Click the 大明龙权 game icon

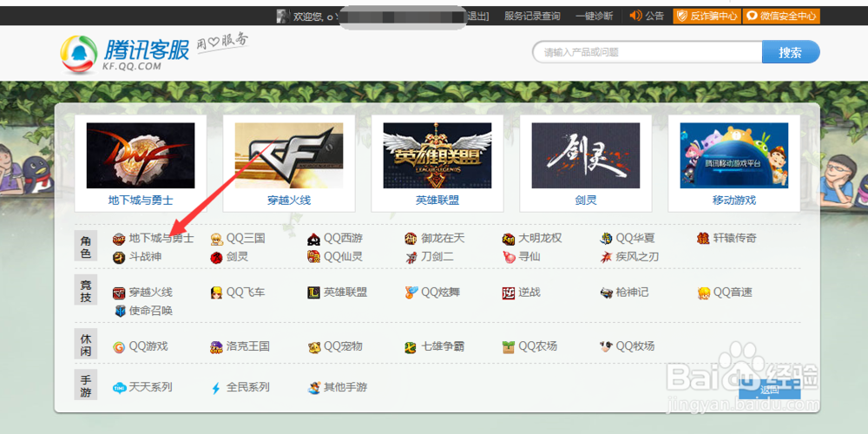click(x=508, y=239)
